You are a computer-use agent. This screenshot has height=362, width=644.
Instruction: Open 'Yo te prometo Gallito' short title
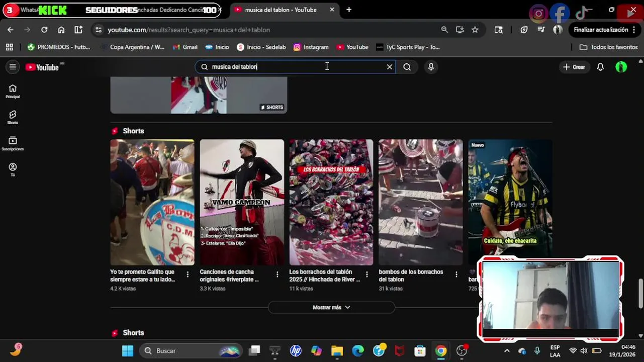point(143,276)
